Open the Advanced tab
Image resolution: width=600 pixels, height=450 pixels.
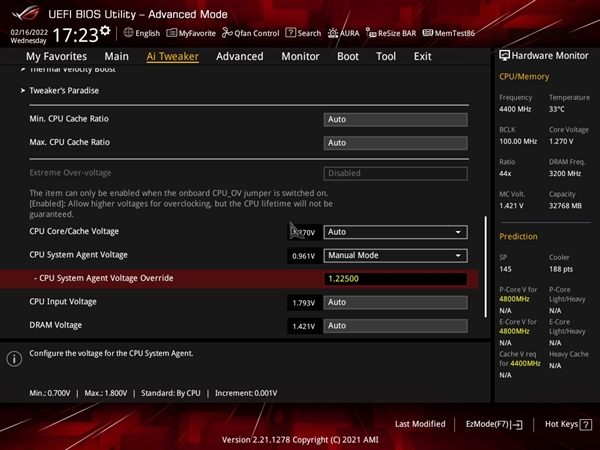click(240, 56)
